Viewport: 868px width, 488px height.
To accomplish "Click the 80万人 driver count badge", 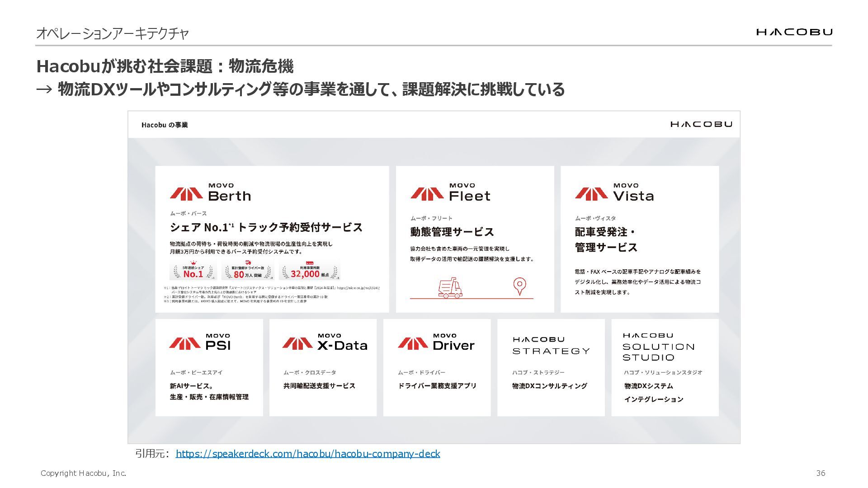I will (x=248, y=270).
